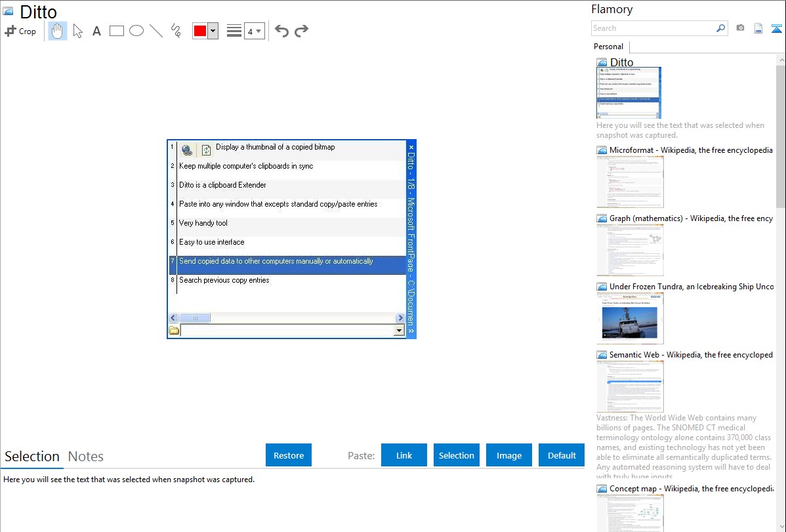Click the chevron at Ditto title bar bottom
This screenshot has width=786, height=532.
click(411, 331)
